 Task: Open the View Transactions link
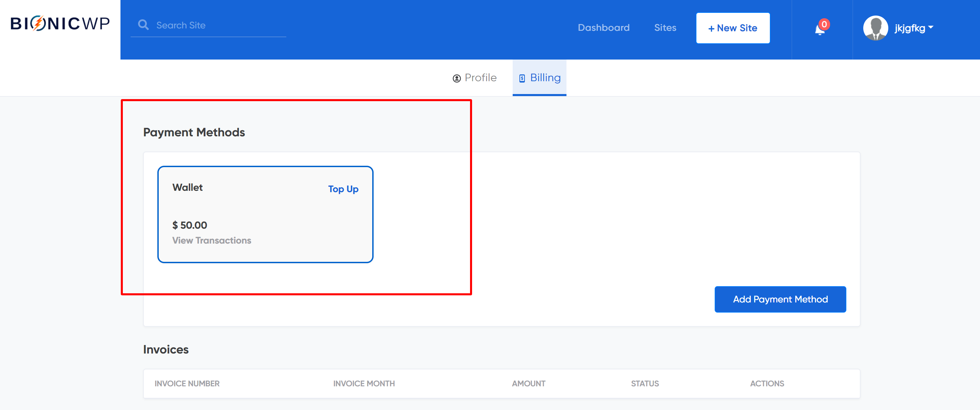coord(211,241)
